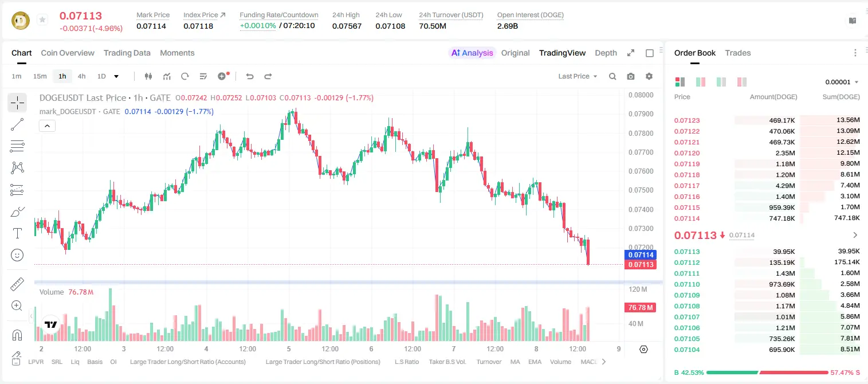Viewport: 868px width, 384px height.
Task: Open chart settings gear icon
Action: coord(649,76)
